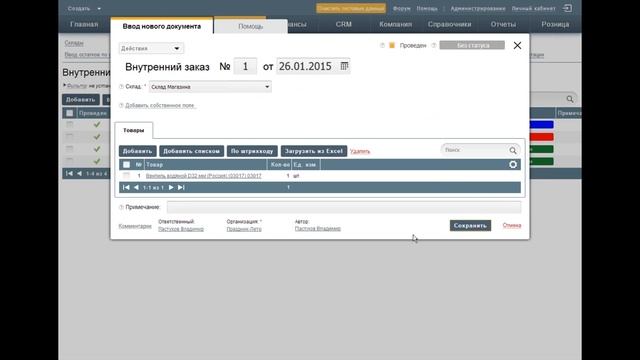Open the Комментарии link
The image size is (640, 360).
[135, 226]
